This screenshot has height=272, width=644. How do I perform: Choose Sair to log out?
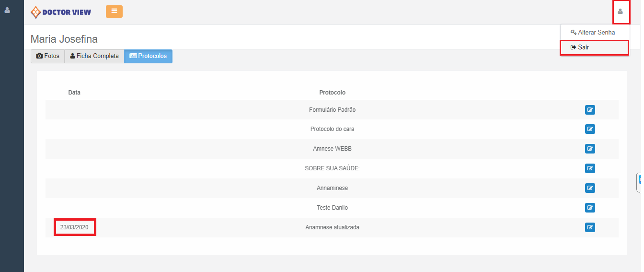[x=584, y=47]
